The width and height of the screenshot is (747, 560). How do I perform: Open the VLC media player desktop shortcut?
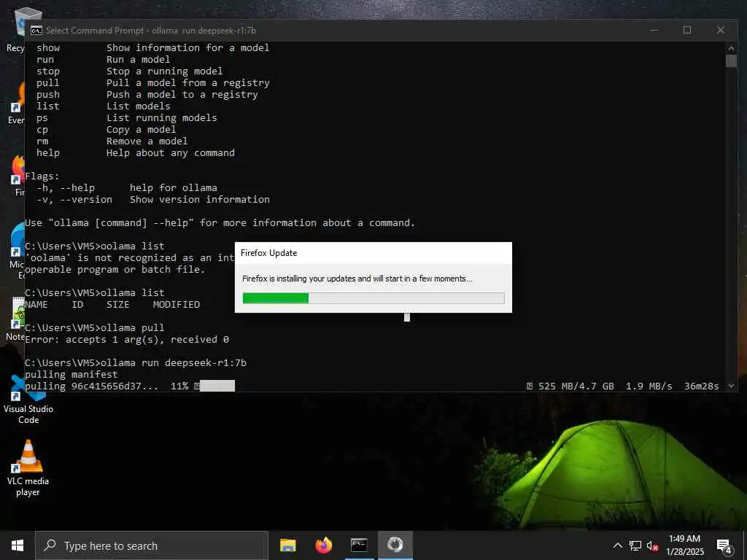pyautogui.click(x=28, y=469)
